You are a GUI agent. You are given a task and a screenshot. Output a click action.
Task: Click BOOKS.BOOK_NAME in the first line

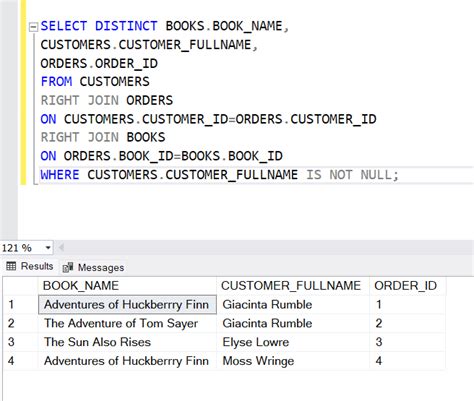(224, 26)
